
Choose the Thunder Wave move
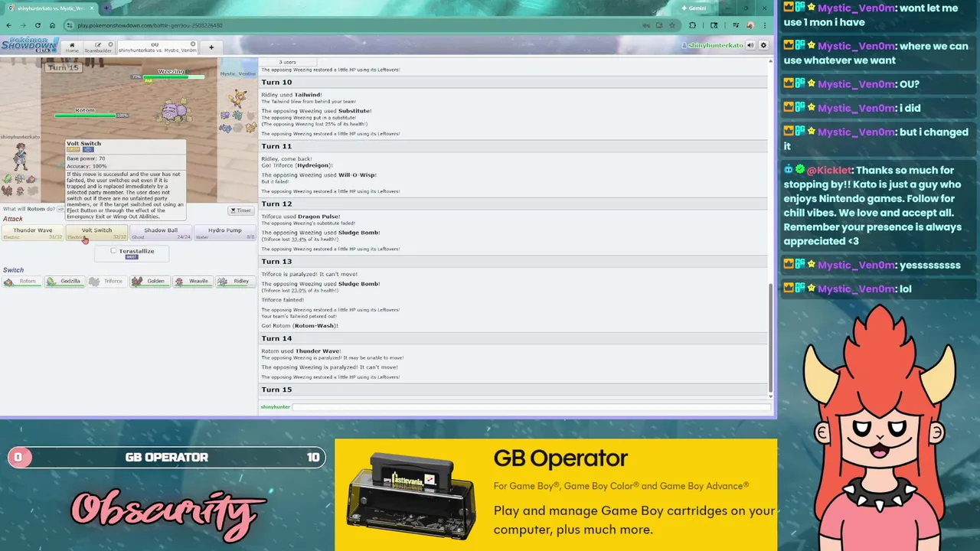[33, 233]
